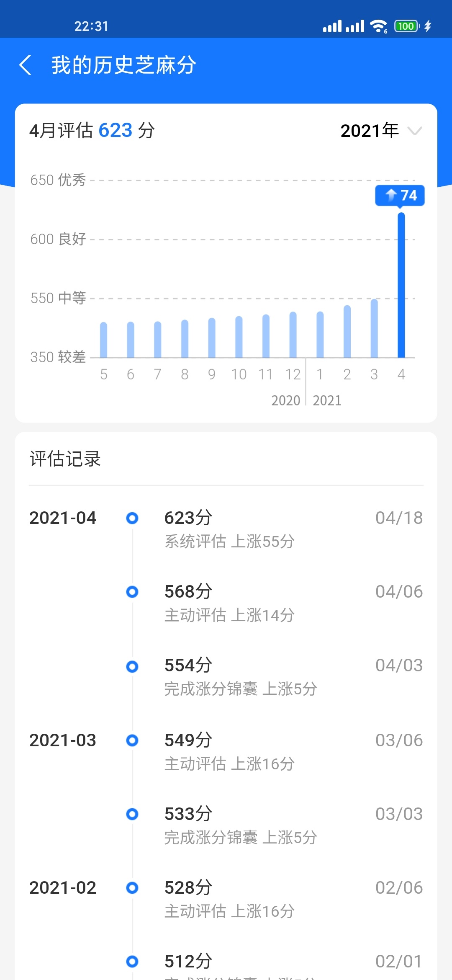Select the August bar in chart
Viewport: 452px width, 980px height.
[185, 338]
